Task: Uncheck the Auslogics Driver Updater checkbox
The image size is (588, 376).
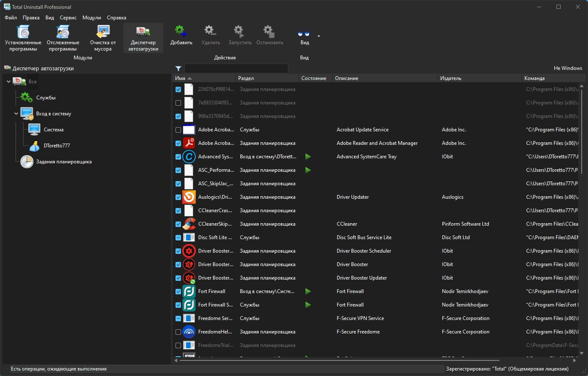Action: click(x=178, y=197)
